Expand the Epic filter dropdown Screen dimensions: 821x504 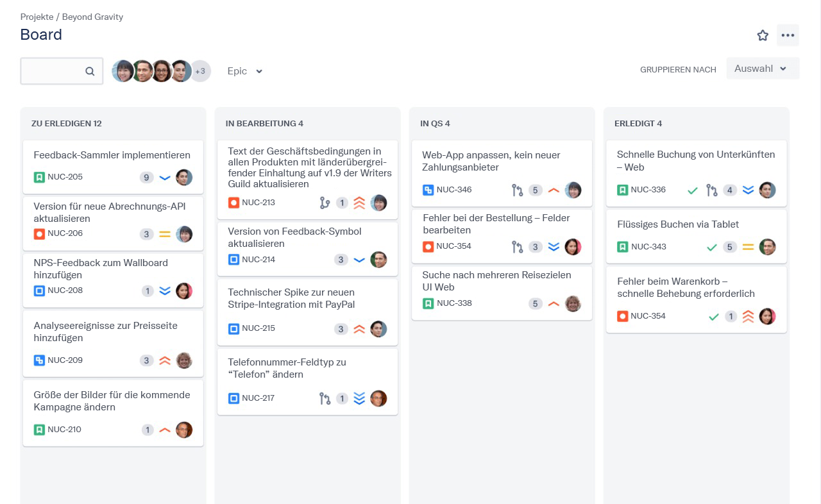pos(245,71)
